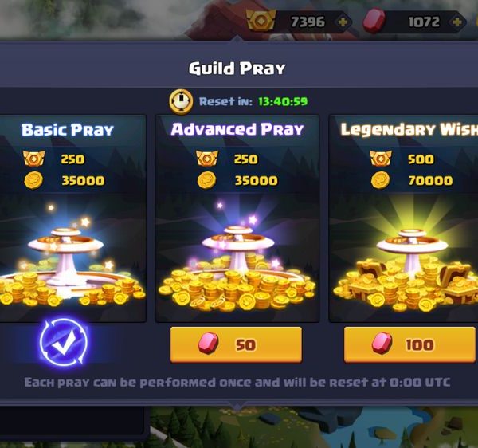
Task: Tap the Guild Pray title header
Action: click(x=237, y=69)
